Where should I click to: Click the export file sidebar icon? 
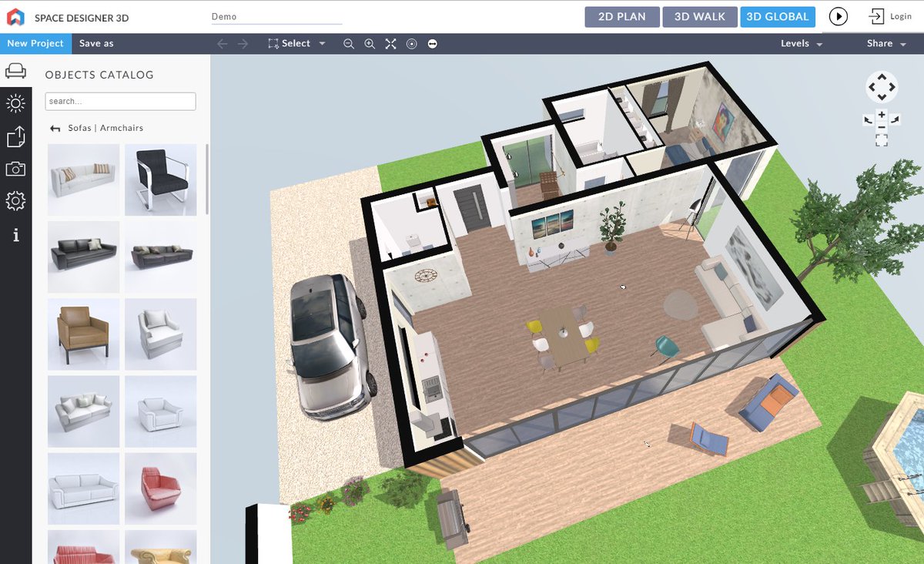[15, 137]
